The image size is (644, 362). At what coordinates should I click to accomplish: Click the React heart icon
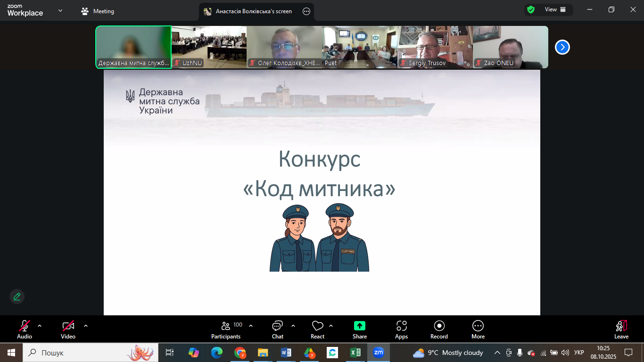point(317,329)
